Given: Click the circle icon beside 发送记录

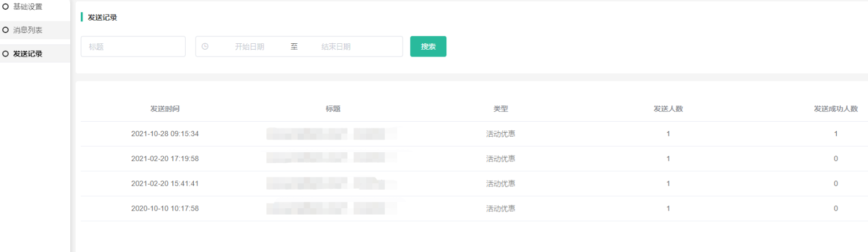Looking at the screenshot, I should [x=6, y=54].
